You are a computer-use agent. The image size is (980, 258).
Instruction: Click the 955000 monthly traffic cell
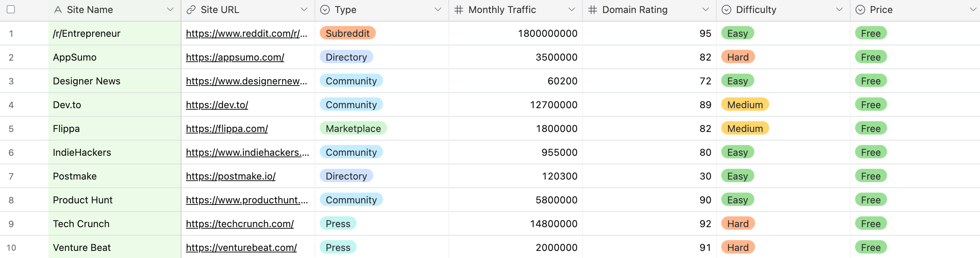(x=516, y=152)
